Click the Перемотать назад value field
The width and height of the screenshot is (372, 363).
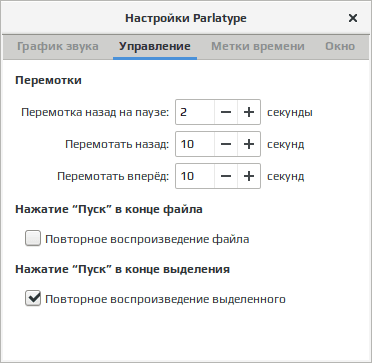pyautogui.click(x=195, y=144)
